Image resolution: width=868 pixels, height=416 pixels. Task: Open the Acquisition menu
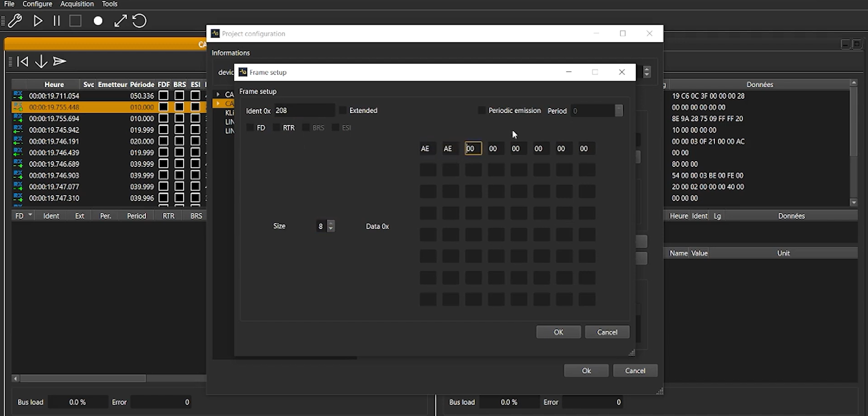[77, 4]
